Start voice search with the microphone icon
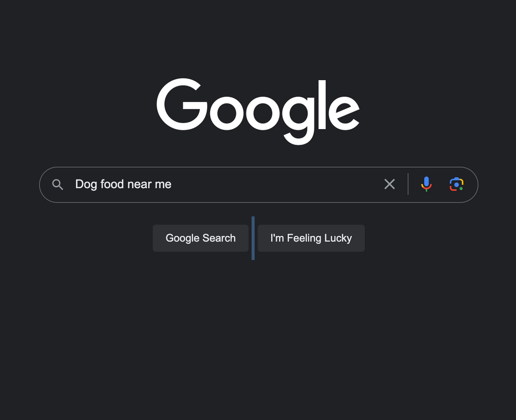This screenshot has height=420, width=516. coord(426,184)
